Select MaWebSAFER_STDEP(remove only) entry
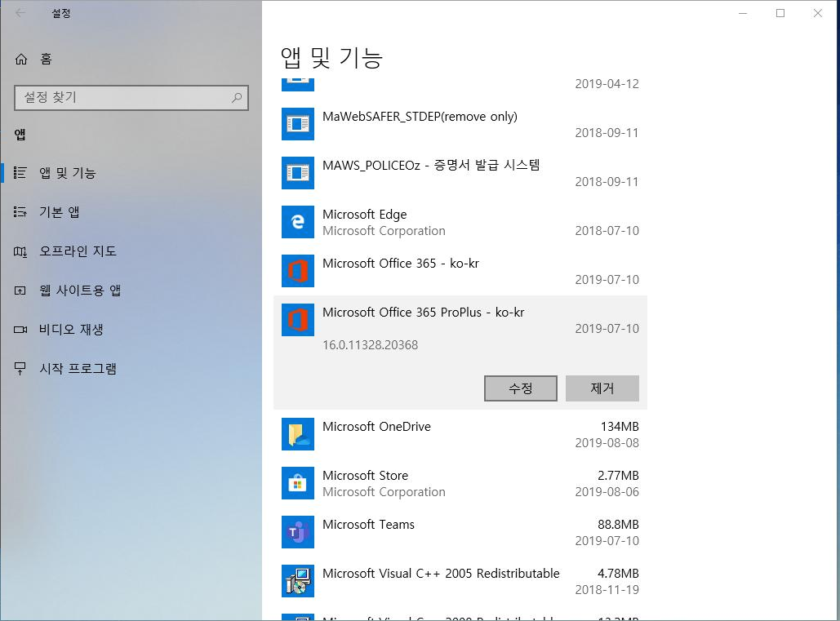Screen dimensions: 840x621 460,124
